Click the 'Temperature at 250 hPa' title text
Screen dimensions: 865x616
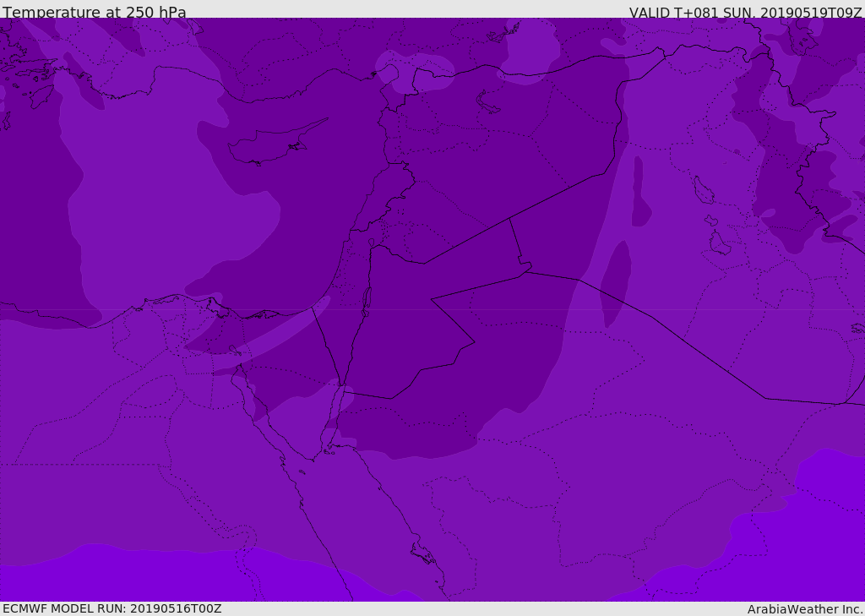[95, 12]
